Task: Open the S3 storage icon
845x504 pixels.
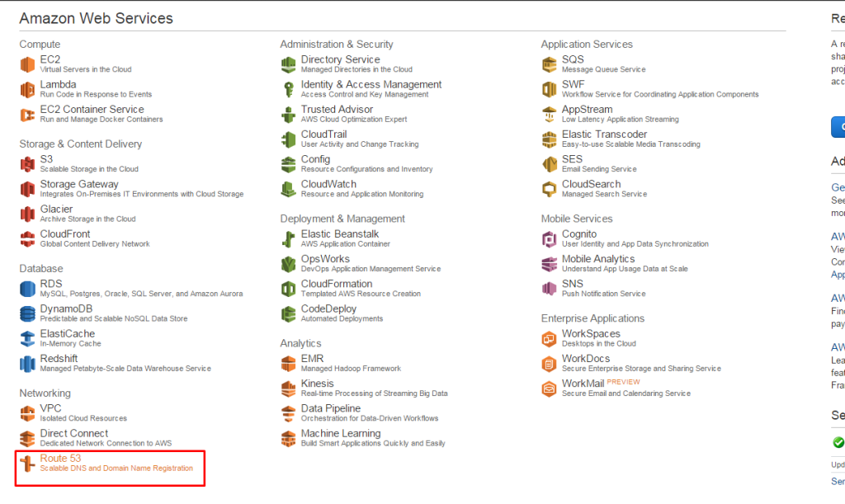Action: click(x=27, y=164)
